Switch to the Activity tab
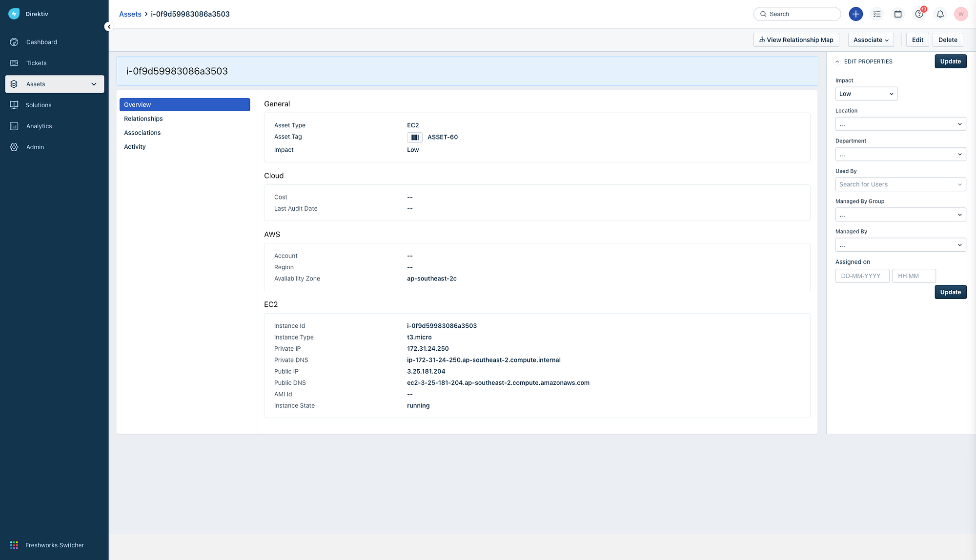 click(x=135, y=146)
